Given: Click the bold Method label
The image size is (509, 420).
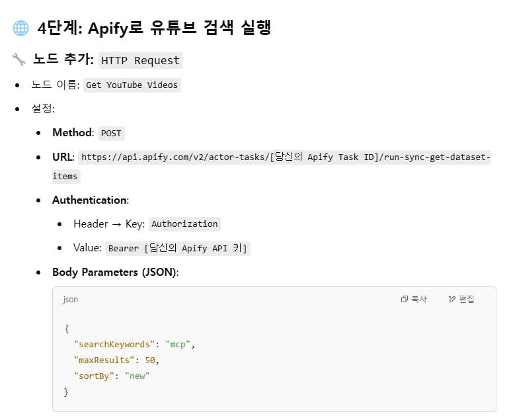Looking at the screenshot, I should coord(72,133).
